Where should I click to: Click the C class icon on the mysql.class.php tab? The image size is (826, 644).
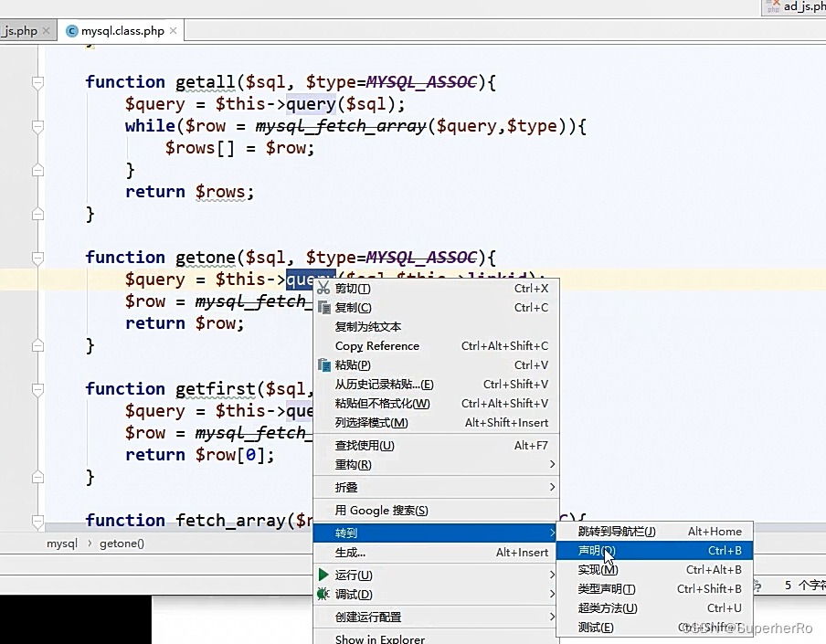[x=71, y=30]
